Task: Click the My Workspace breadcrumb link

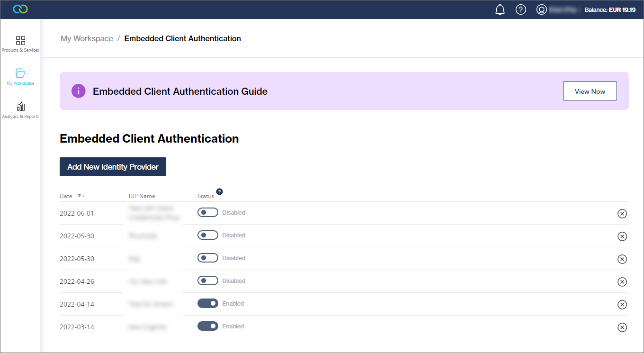Action: pyautogui.click(x=87, y=38)
